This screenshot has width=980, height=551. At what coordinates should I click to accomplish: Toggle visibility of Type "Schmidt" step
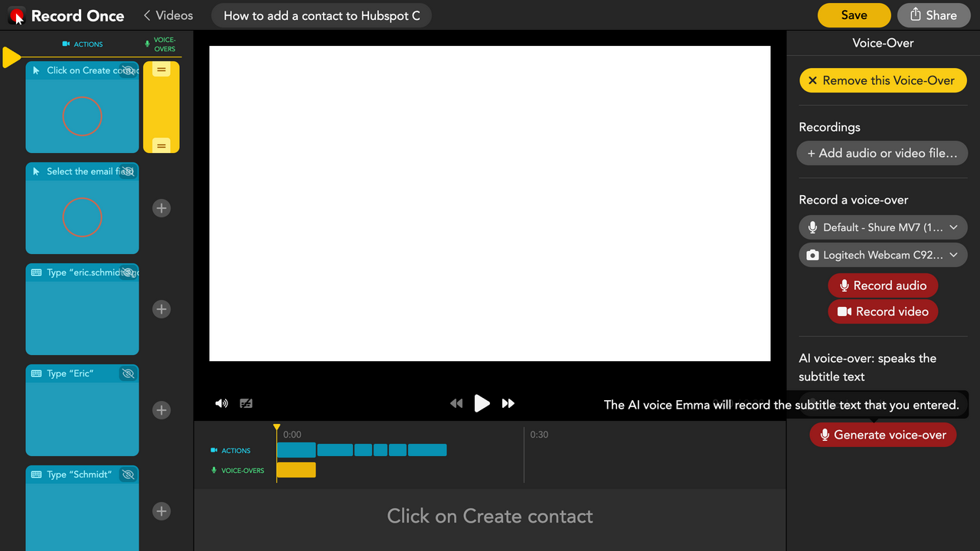pos(129,474)
